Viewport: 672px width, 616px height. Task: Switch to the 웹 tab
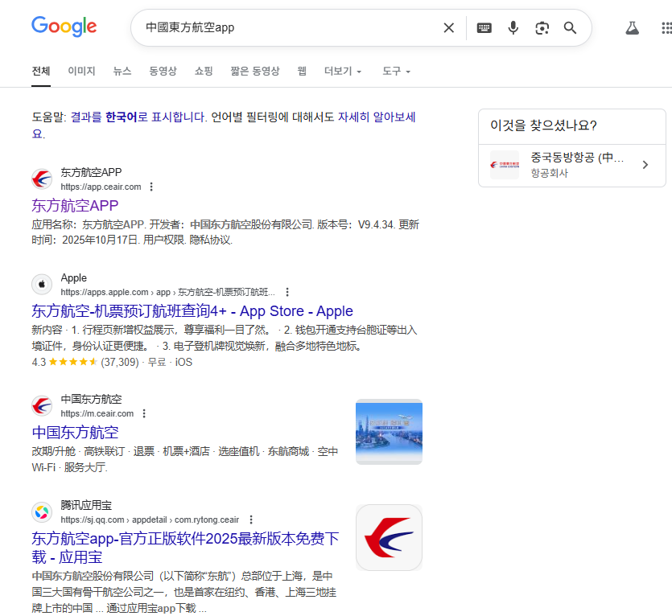click(302, 71)
